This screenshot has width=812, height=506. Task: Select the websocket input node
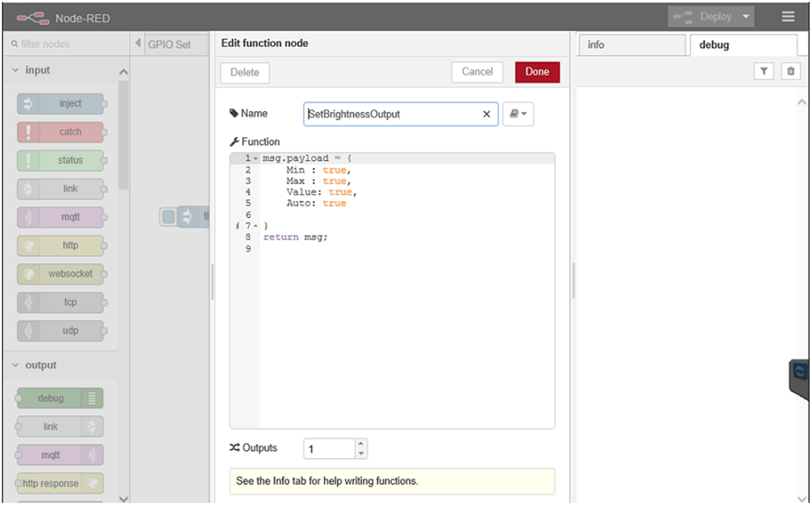(x=61, y=274)
